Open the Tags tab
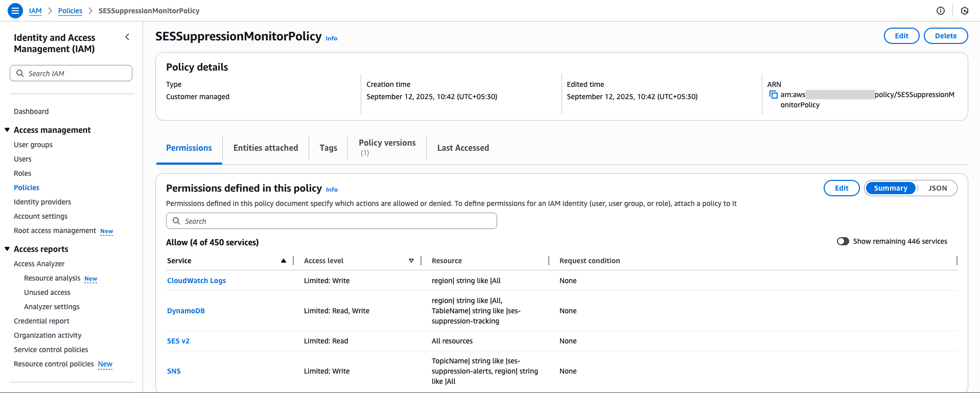Image resolution: width=980 pixels, height=393 pixels. (x=329, y=148)
